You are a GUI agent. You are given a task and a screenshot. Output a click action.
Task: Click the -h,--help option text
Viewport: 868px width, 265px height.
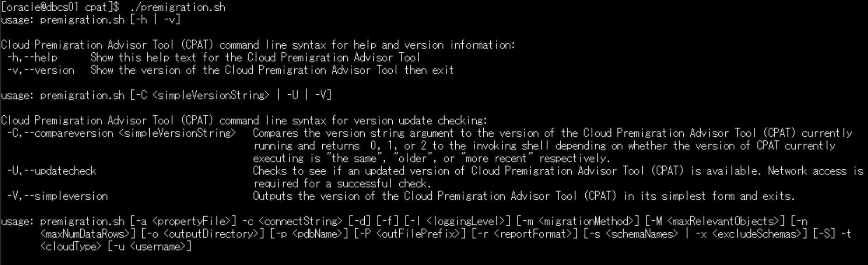point(32,57)
